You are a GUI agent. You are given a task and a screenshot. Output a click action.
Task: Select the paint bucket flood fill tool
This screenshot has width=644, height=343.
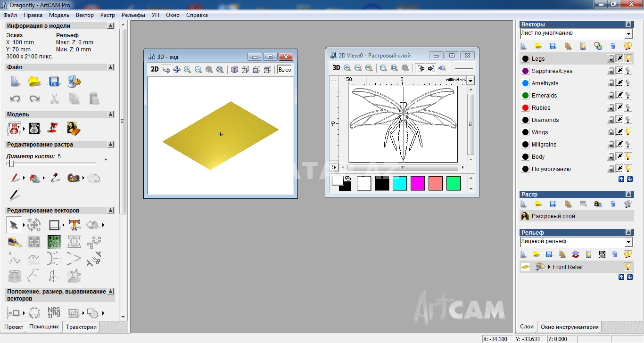(35, 178)
